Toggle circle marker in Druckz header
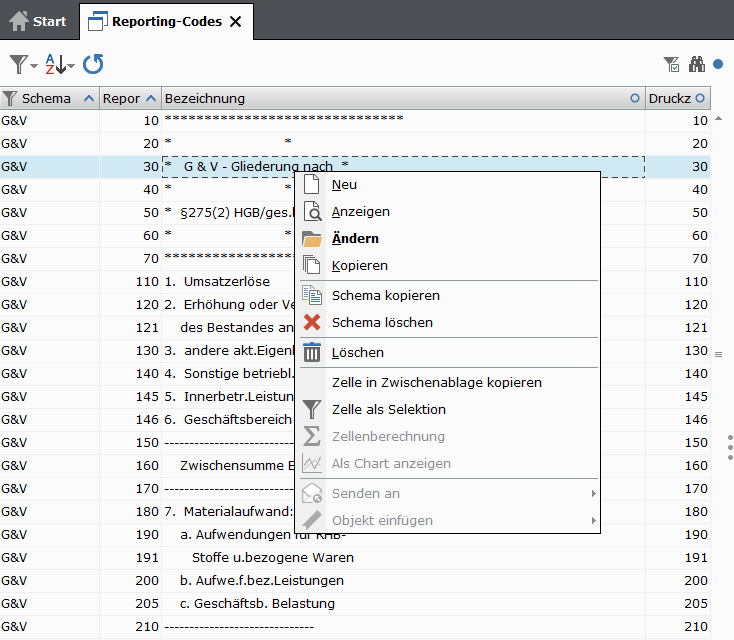Image resolution: width=734 pixels, height=640 pixels. click(x=700, y=98)
